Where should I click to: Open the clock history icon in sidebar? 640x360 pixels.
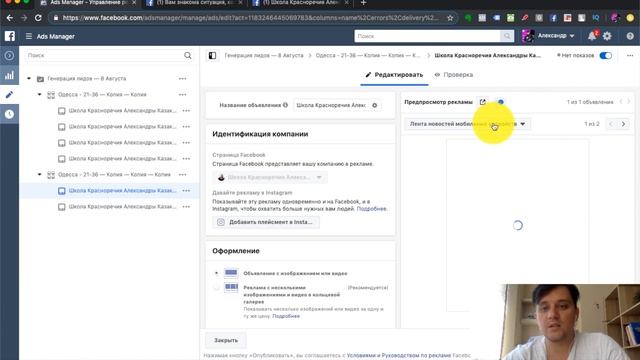pos(9,114)
